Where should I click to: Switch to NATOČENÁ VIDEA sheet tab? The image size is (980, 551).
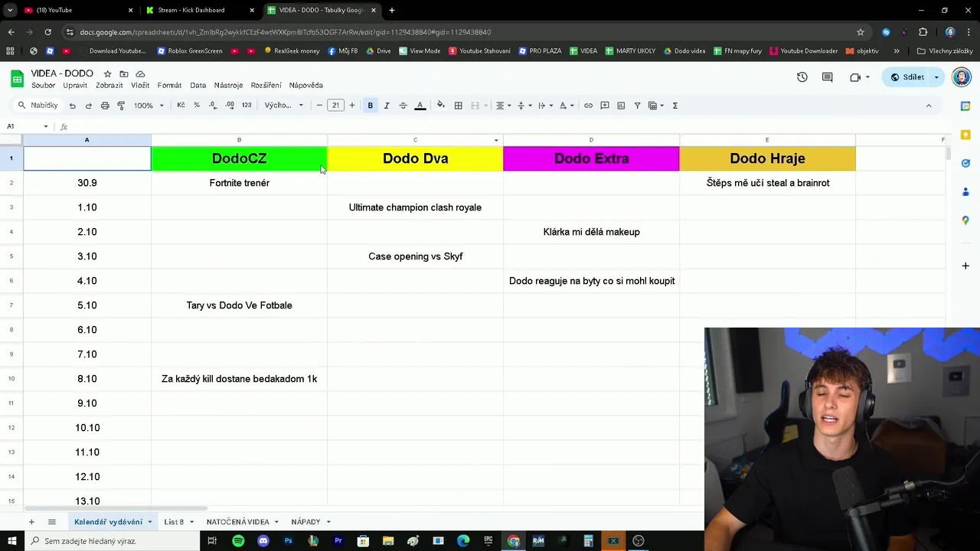click(x=237, y=522)
